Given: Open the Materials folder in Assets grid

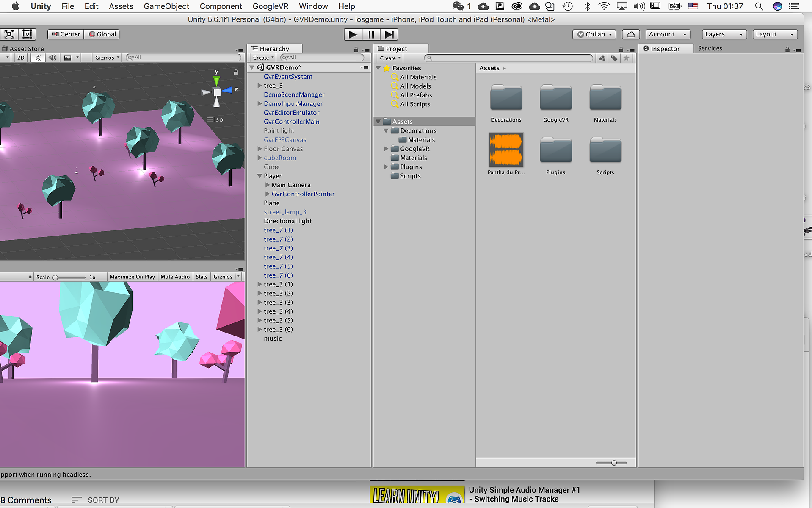Looking at the screenshot, I should [x=605, y=103].
